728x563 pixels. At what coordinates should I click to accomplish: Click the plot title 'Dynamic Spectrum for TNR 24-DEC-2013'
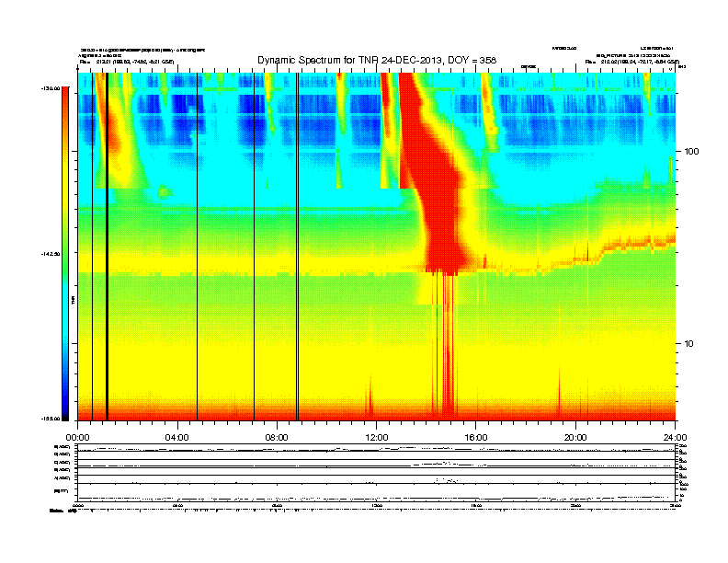click(x=377, y=60)
